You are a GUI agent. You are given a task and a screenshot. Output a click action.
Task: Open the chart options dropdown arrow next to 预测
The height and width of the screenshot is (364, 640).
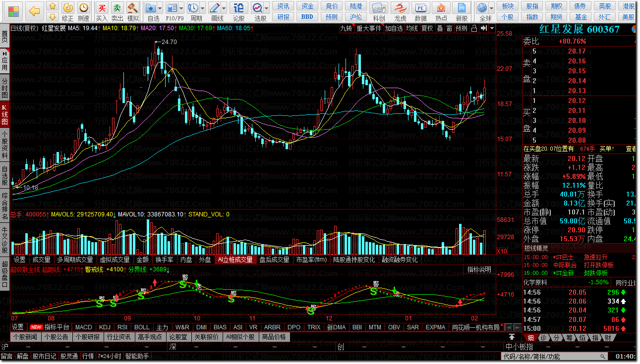492,28
